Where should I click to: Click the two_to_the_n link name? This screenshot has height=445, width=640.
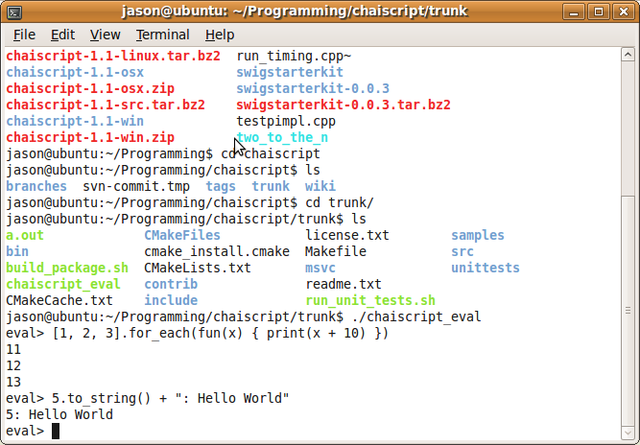(282, 138)
